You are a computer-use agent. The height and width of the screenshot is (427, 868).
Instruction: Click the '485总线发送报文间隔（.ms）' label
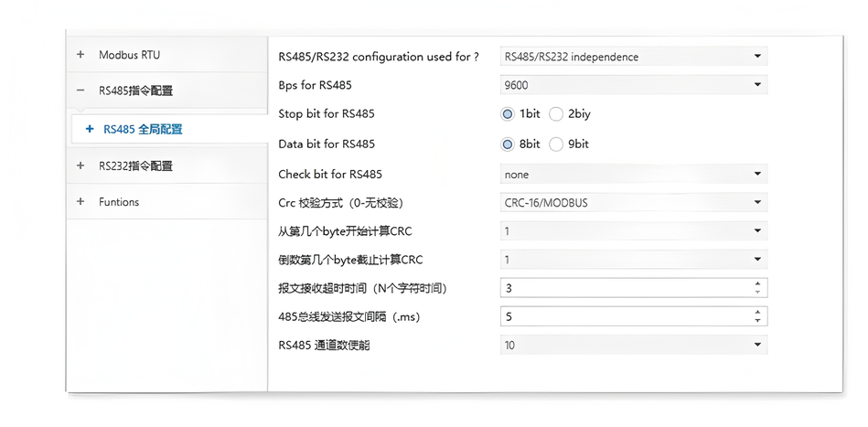(349, 317)
